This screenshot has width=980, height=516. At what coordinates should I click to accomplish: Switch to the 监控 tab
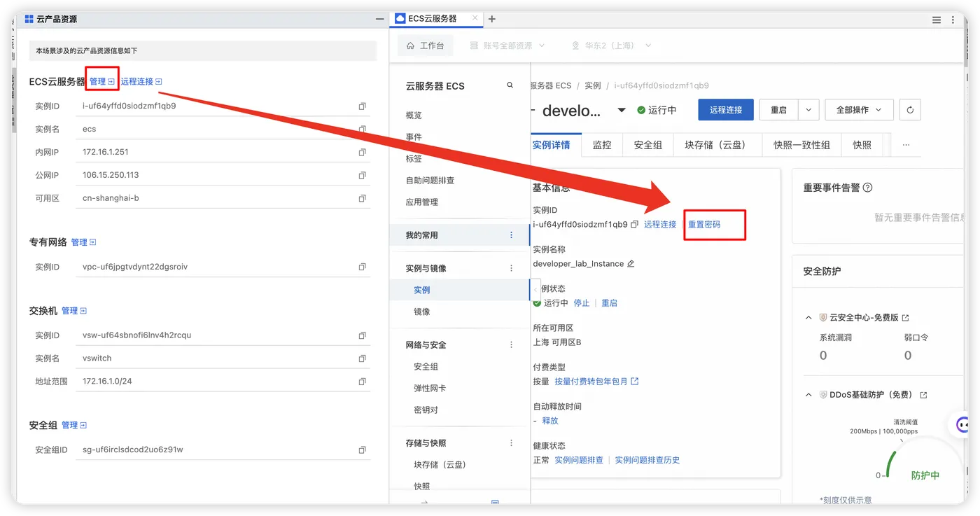[602, 145]
